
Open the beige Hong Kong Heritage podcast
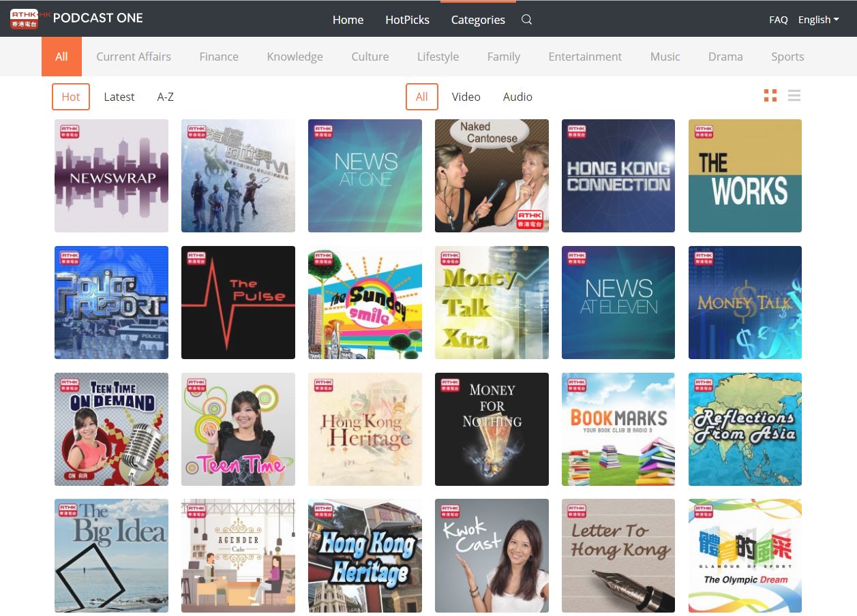point(365,429)
